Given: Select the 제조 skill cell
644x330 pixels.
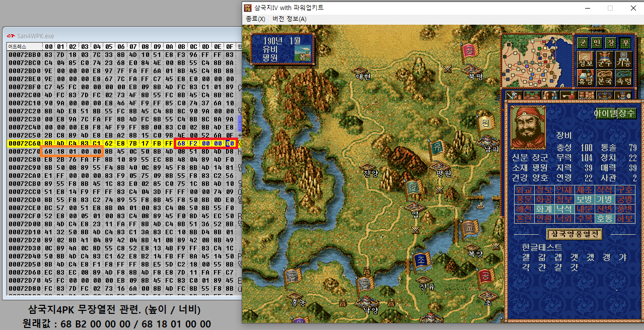Looking at the screenshot, I should click(585, 190).
